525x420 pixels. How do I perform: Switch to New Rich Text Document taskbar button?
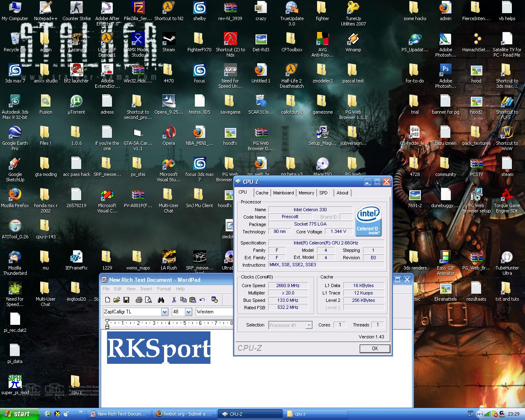coord(119,414)
